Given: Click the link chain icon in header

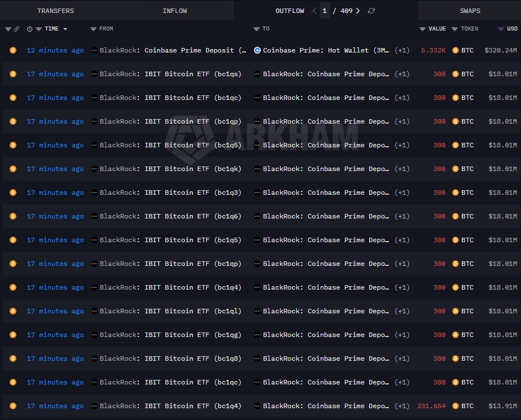Looking at the screenshot, I should [x=16, y=29].
